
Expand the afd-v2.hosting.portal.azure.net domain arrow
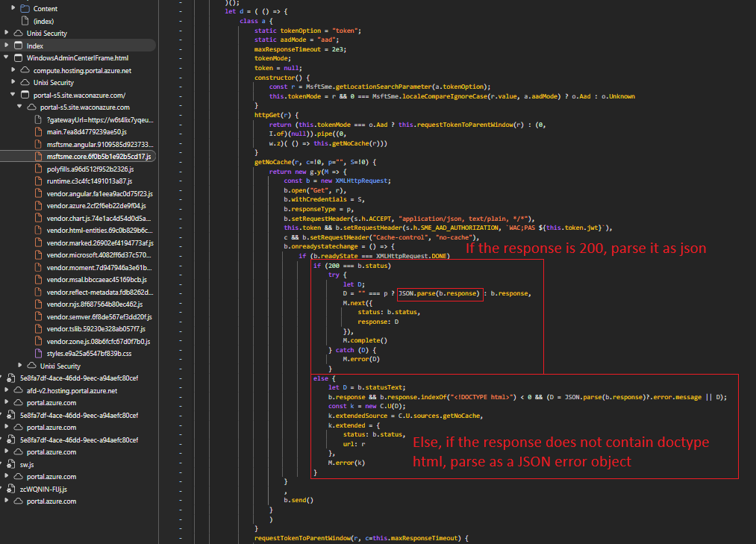(x=7, y=390)
